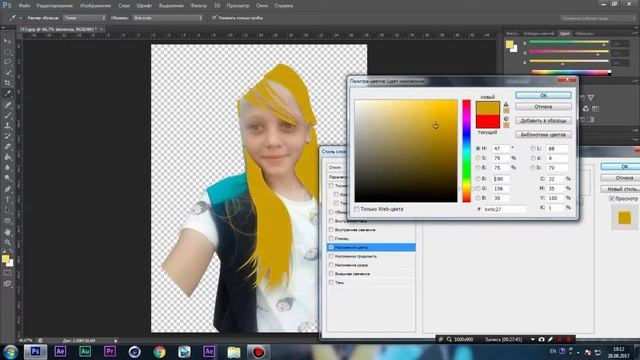Select the Quick Selection tool
Screen dimensions: 640x360
(x=7, y=73)
